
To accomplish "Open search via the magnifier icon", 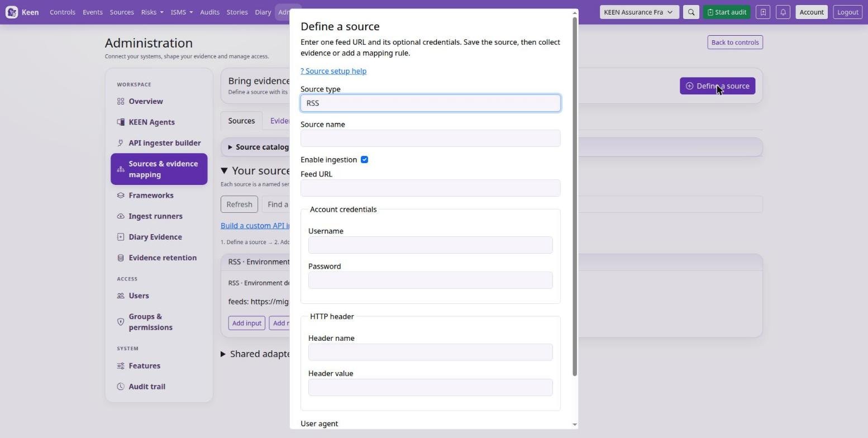I will [691, 12].
